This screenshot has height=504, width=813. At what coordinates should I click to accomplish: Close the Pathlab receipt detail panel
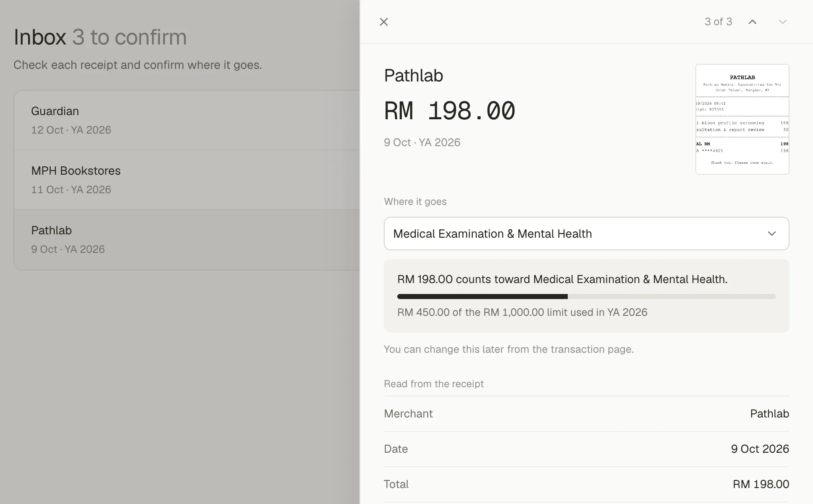(383, 22)
